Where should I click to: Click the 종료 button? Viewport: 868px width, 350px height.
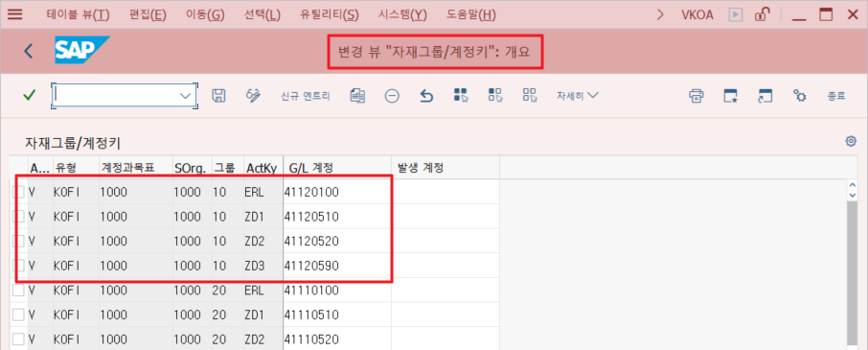pos(836,96)
